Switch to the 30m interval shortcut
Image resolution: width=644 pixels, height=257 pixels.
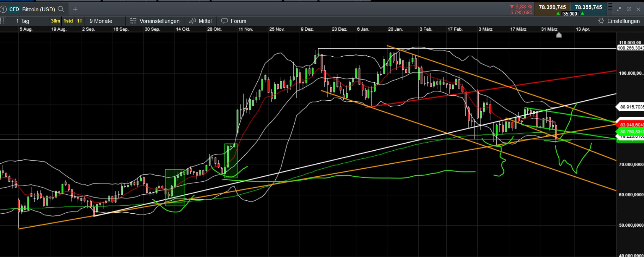56,21
